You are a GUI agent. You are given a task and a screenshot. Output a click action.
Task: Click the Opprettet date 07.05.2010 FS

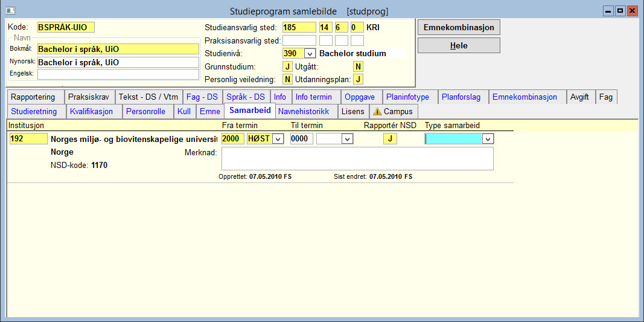point(270,176)
